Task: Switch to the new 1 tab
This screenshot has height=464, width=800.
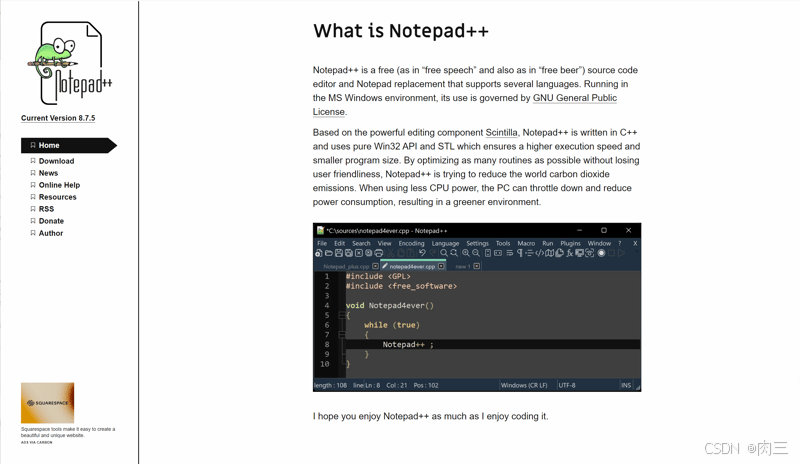Action: 463,266
